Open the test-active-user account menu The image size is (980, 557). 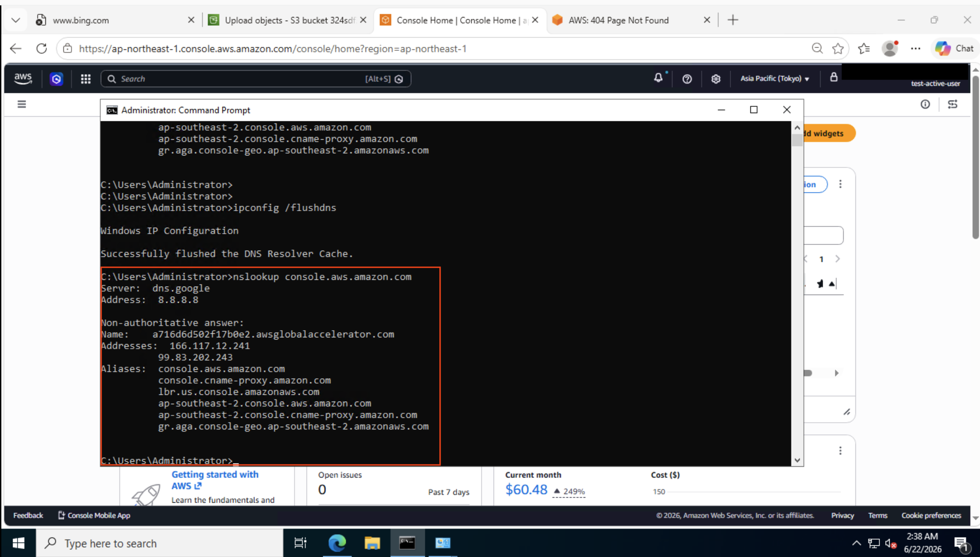coord(935,84)
